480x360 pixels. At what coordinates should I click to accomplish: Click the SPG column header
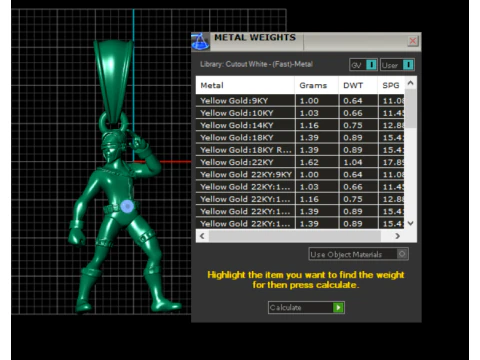[391, 85]
